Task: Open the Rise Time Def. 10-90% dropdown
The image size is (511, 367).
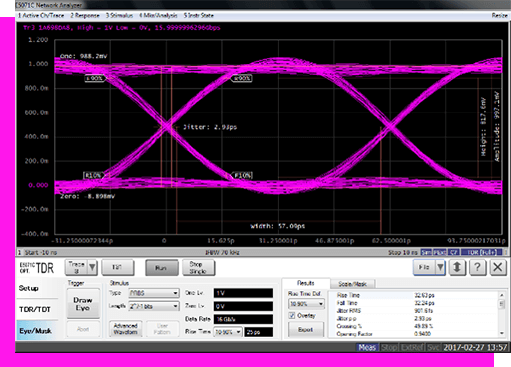Action: 306,304
